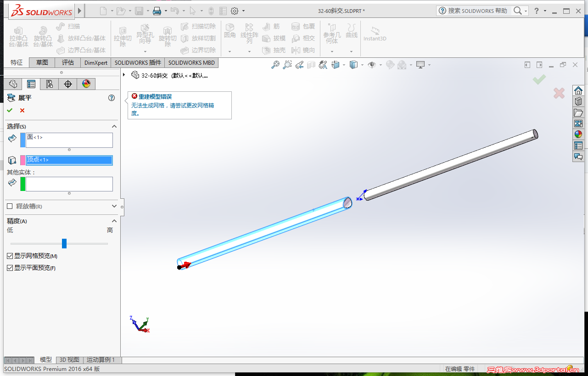588x376 pixels.
Task: Open the Options gear dropdown arrow
Action: 243,11
